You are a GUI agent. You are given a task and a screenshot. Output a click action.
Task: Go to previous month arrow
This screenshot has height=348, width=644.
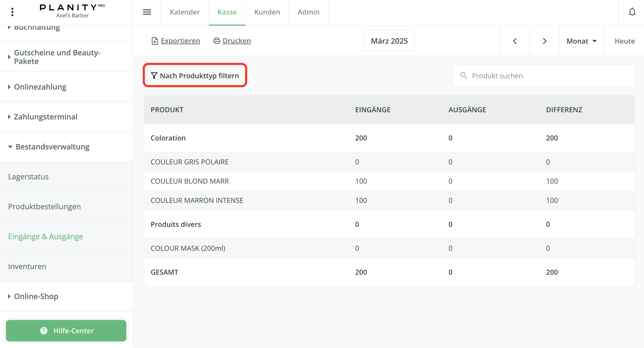[x=515, y=41]
